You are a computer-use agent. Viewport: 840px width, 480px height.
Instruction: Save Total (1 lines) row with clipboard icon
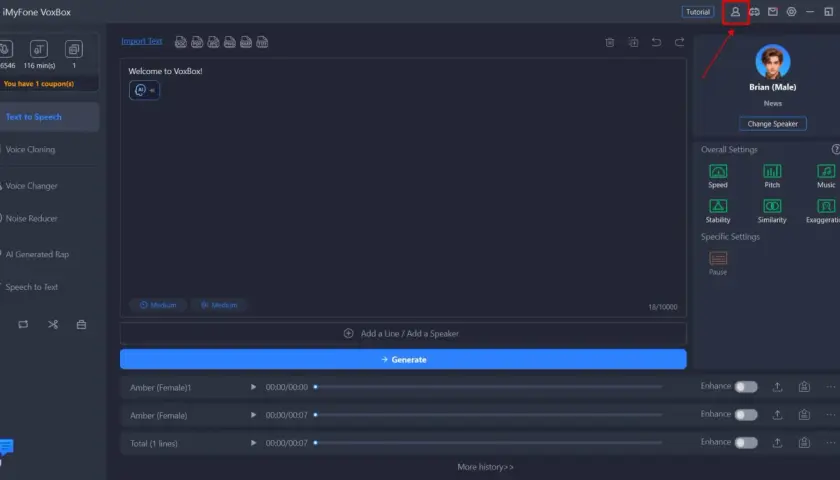coord(804,442)
